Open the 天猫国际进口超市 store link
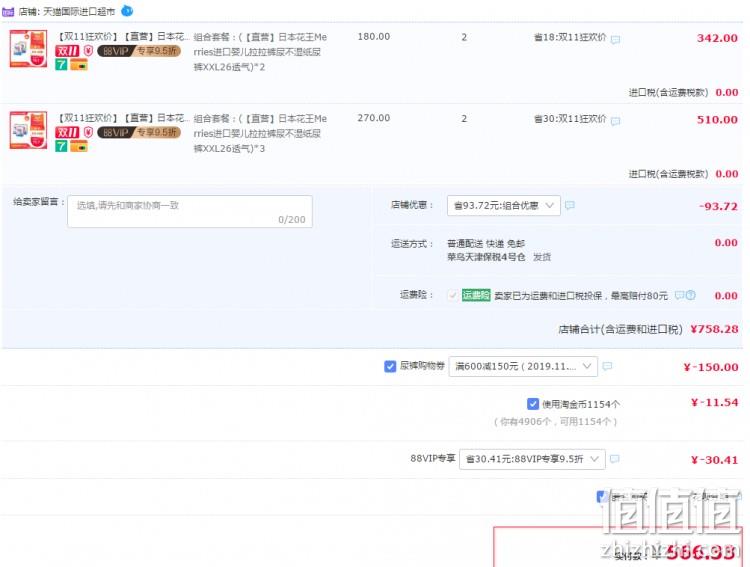Viewport: 750px width, 567px height. click(x=79, y=11)
